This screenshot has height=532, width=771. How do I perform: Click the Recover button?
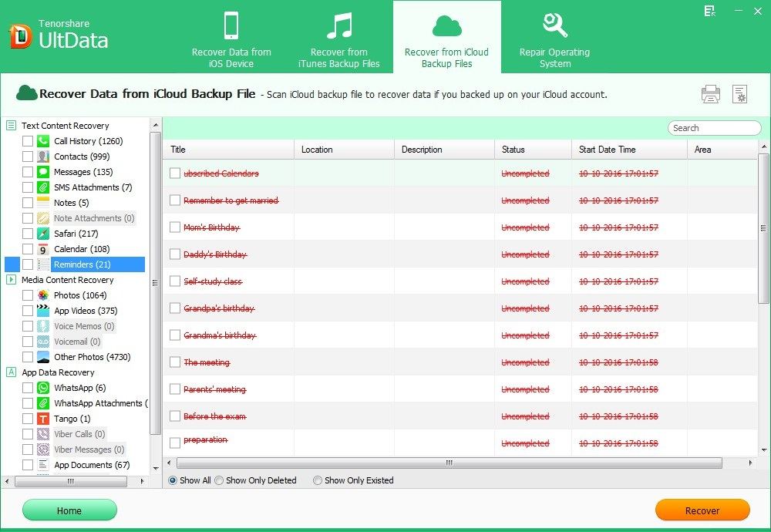(x=702, y=510)
